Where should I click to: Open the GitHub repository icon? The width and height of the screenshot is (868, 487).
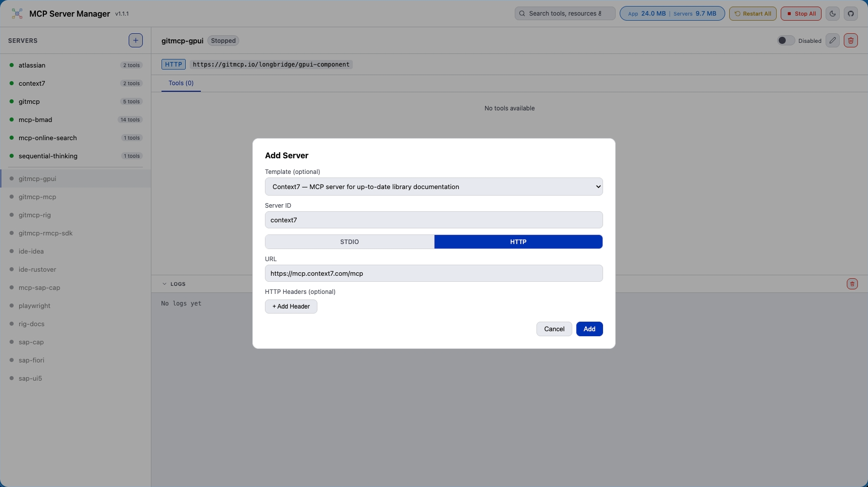[851, 14]
